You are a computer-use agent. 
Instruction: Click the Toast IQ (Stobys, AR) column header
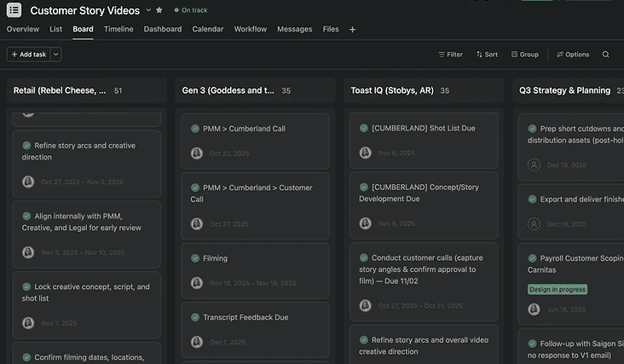click(x=392, y=90)
